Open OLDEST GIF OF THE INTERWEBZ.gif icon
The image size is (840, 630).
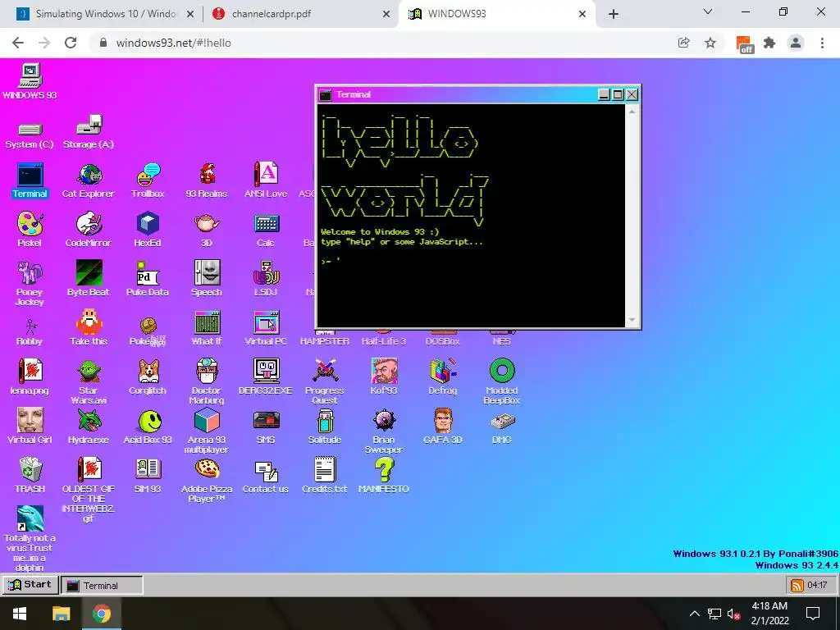tap(89, 470)
